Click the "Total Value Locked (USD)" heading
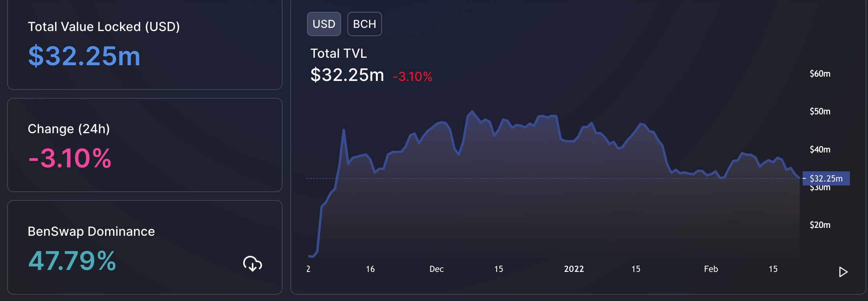Screen dimensions: 868x301 104,27
